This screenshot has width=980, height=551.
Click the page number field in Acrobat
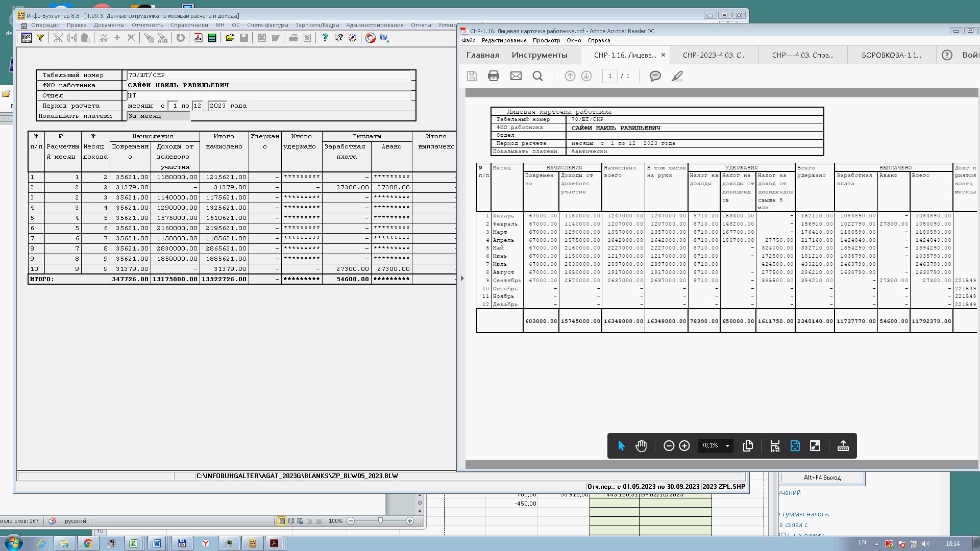(x=609, y=76)
